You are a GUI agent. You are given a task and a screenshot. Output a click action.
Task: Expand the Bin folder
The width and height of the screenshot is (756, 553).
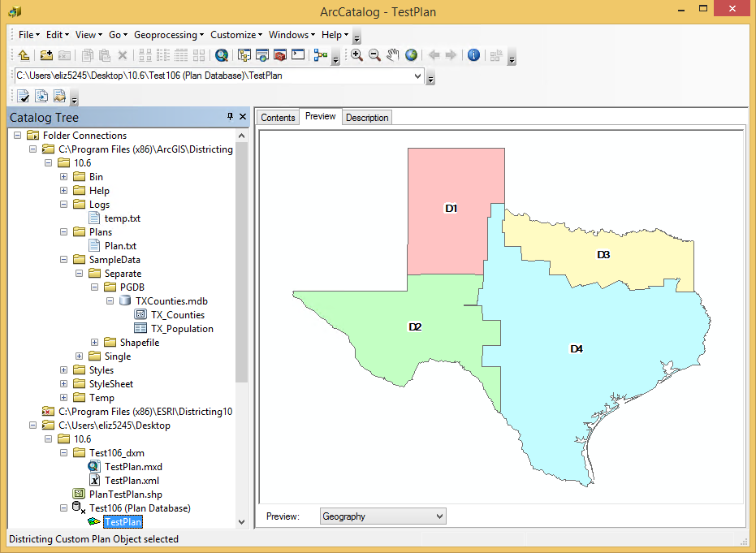pos(63,176)
